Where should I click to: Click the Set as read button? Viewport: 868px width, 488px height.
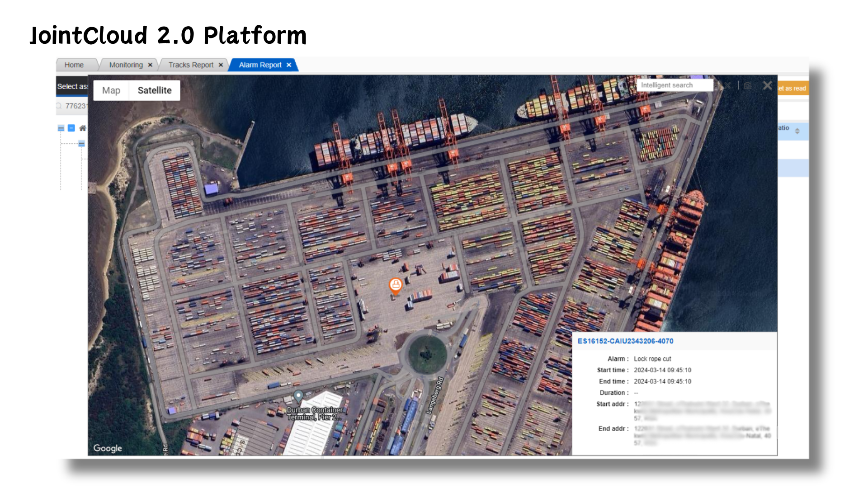[793, 89]
